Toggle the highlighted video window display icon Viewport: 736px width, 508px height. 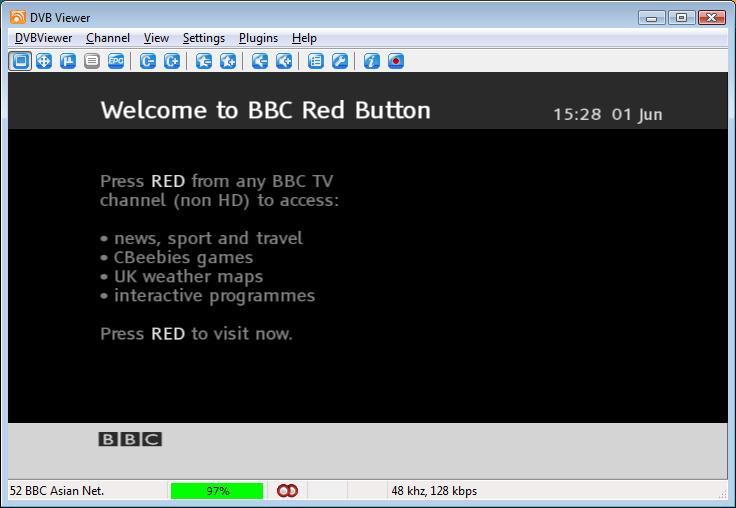pyautogui.click(x=20, y=61)
